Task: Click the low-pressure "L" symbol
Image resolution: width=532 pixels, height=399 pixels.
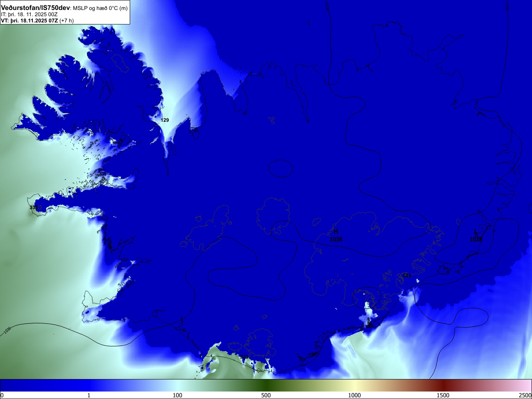Action: tap(476, 232)
